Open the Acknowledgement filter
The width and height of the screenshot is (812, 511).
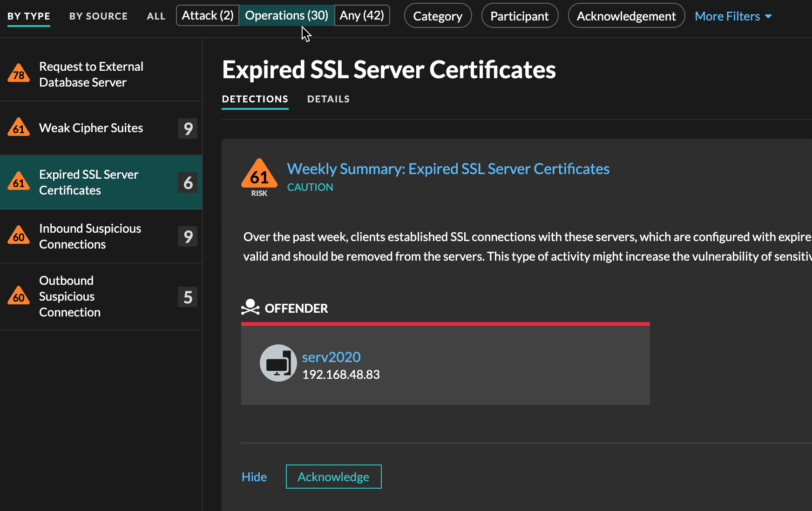point(626,16)
